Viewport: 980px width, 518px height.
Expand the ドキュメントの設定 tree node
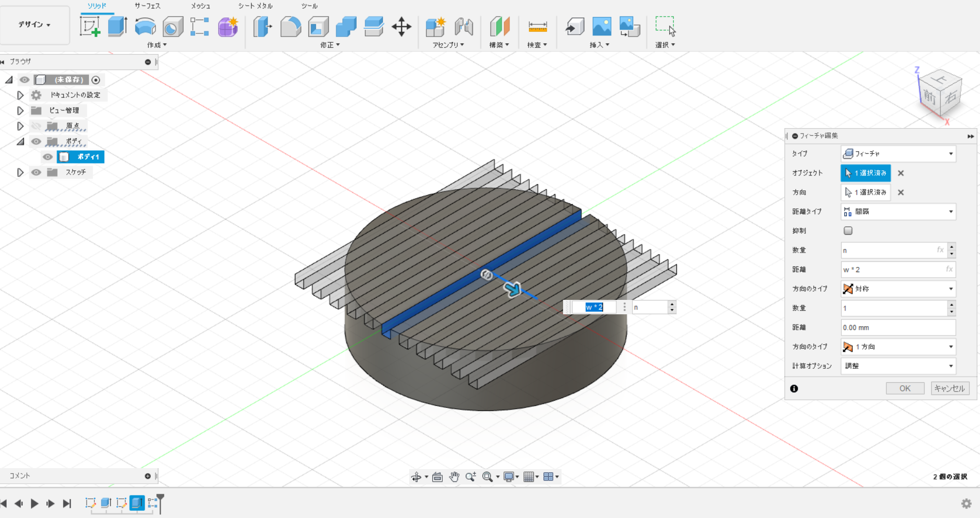tap(20, 95)
